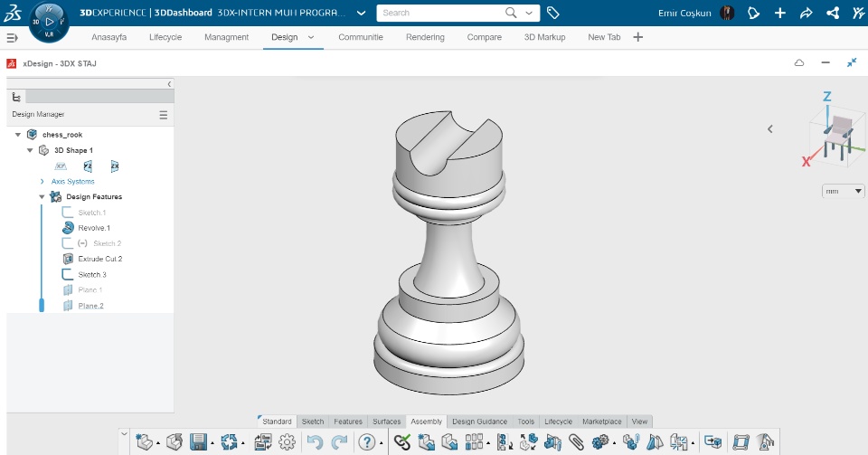Click the Redo arrow
868x455 pixels.
[339, 441]
